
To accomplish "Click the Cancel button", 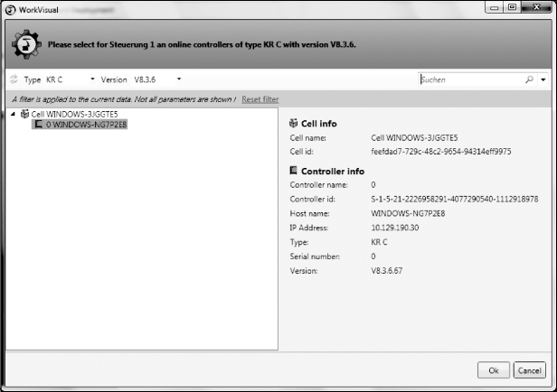I will coord(530,370).
